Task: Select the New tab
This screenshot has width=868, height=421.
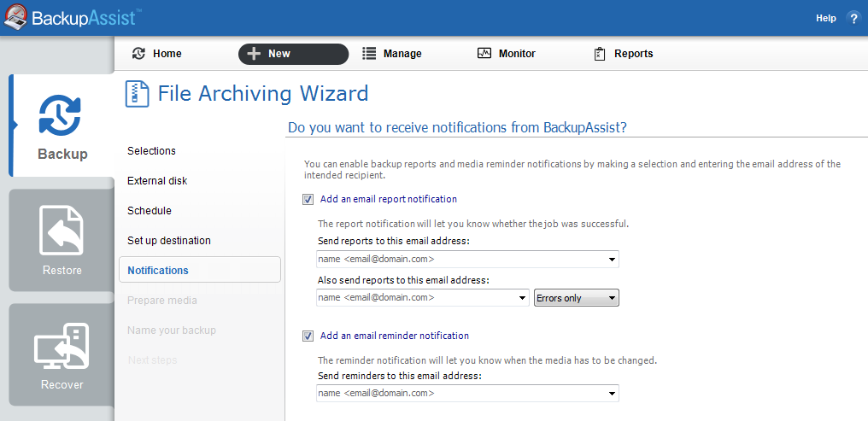Action: tap(293, 54)
